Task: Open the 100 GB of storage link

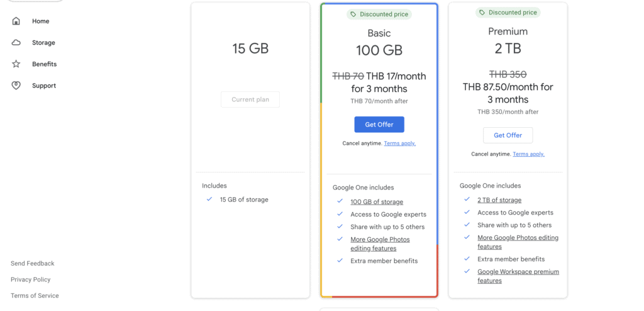Action: (x=377, y=202)
